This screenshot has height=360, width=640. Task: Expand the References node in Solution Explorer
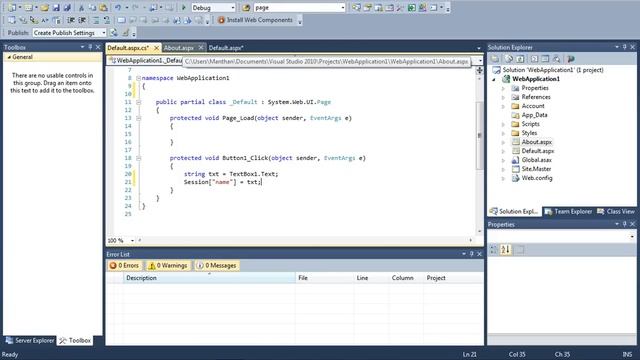tap(503, 97)
